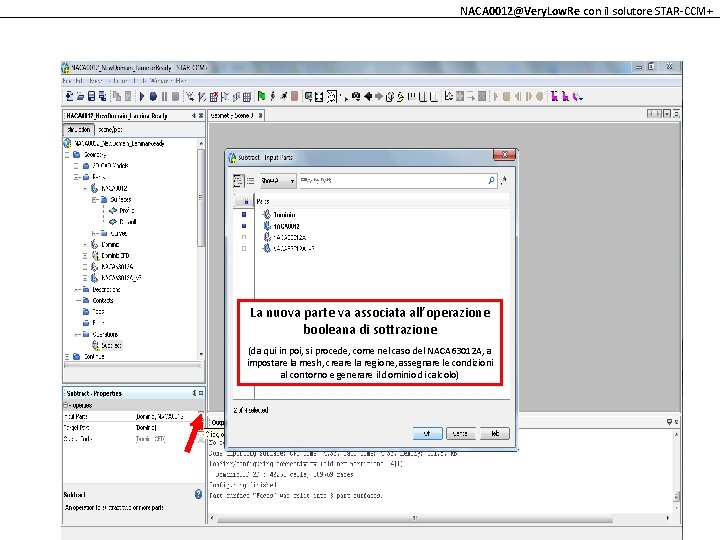Screen dimensions: 720x540
Task: Click the magnifier icon in filter field
Action: pyautogui.click(x=491, y=180)
